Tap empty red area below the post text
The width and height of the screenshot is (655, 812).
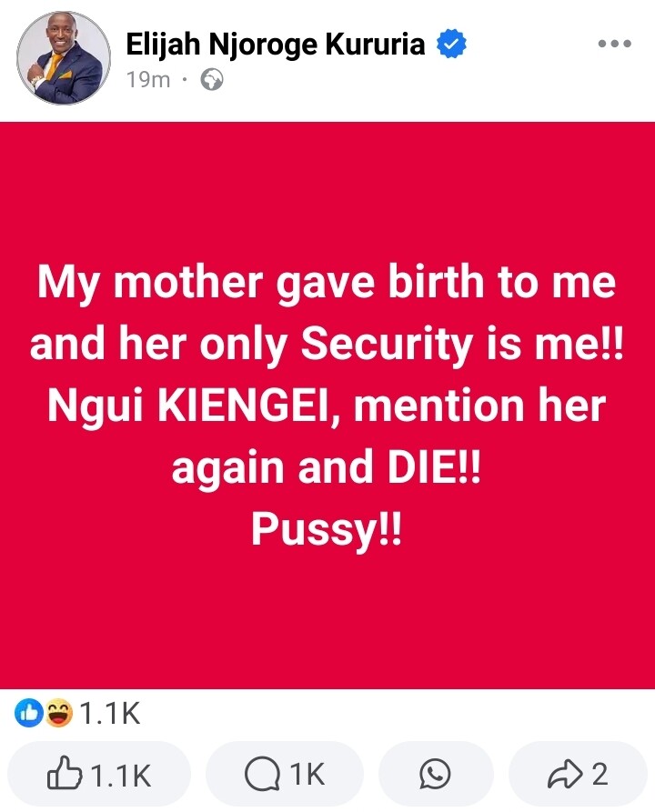[x=327, y=618]
